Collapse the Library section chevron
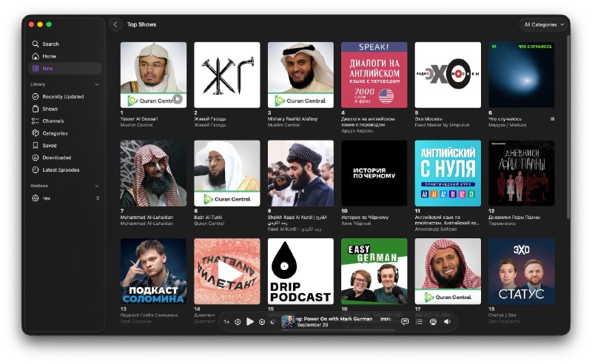The width and height of the screenshot is (592, 364). pos(97,84)
